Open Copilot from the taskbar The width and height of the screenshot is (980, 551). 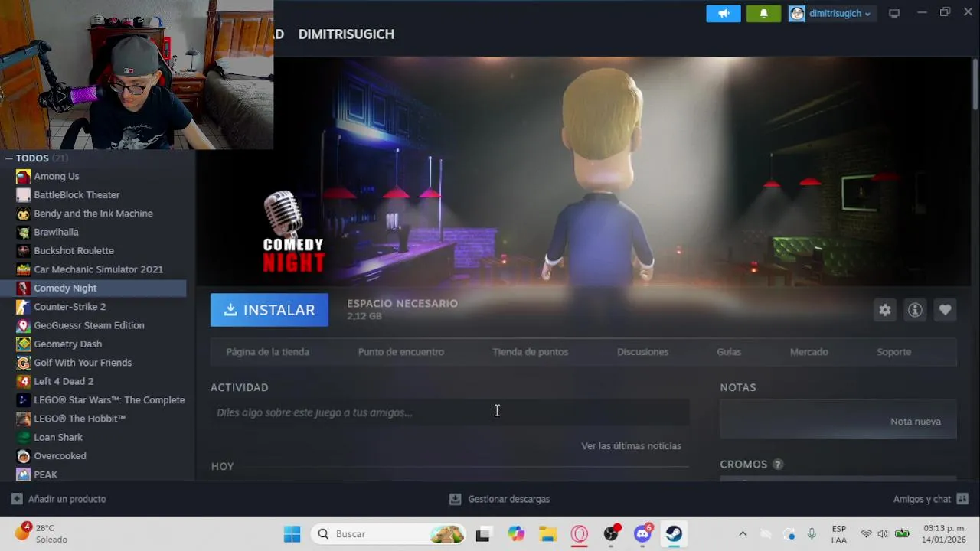517,534
